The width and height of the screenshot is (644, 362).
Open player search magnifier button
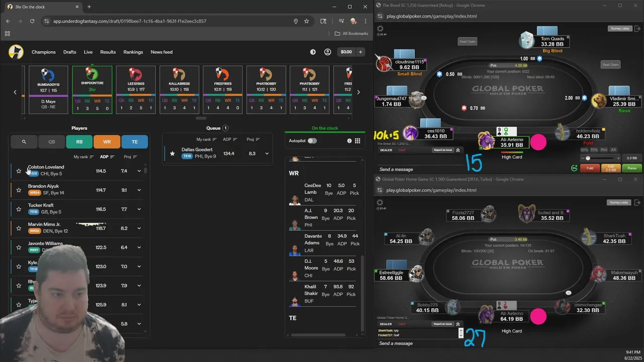[24, 142]
